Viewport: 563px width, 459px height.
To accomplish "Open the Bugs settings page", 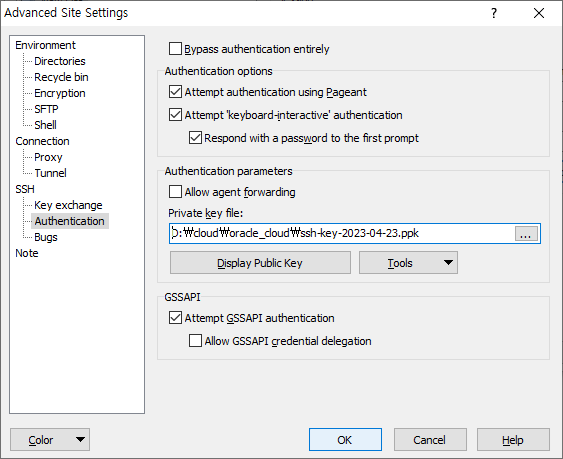I will (46, 237).
